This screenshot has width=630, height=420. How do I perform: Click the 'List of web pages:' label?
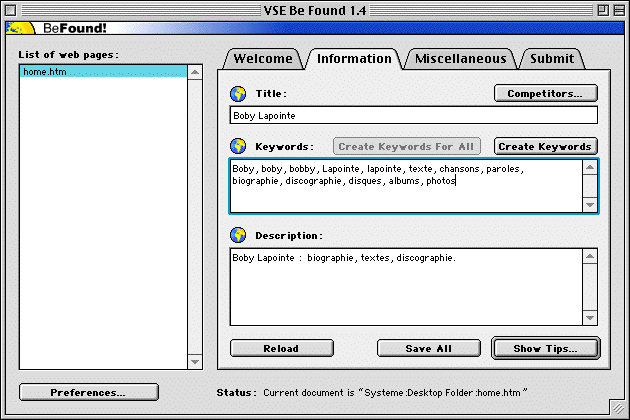pos(69,55)
